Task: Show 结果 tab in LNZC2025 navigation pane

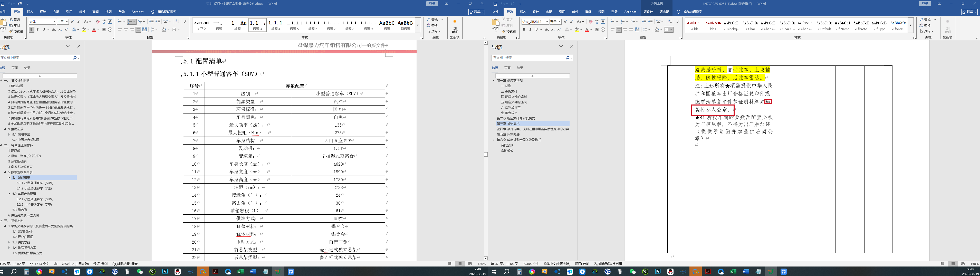Action: (x=520, y=68)
